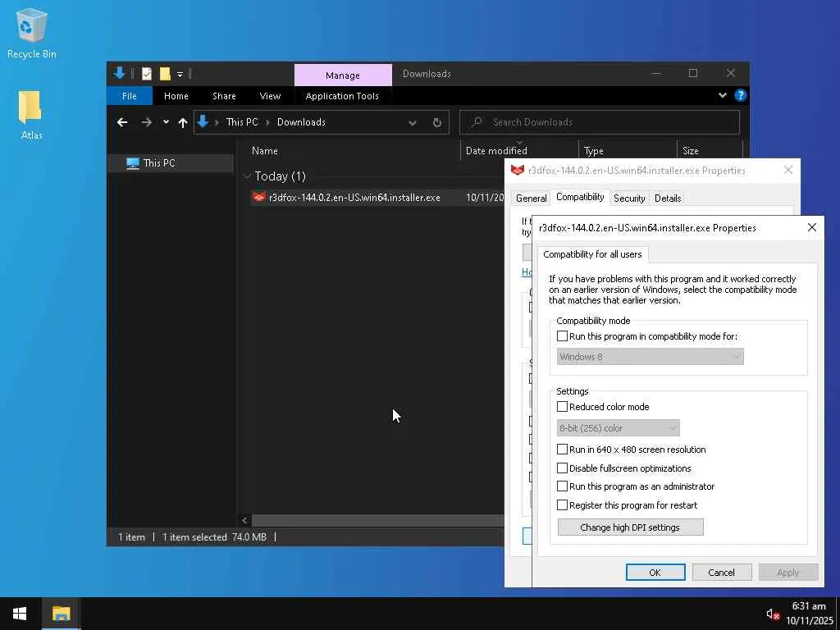Expand the address bar history dropdown
The image size is (840, 630).
point(413,123)
